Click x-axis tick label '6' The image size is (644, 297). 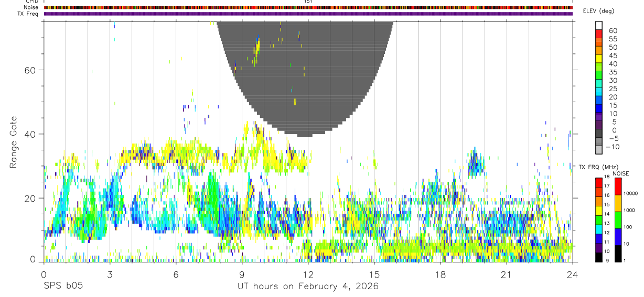pyautogui.click(x=176, y=274)
